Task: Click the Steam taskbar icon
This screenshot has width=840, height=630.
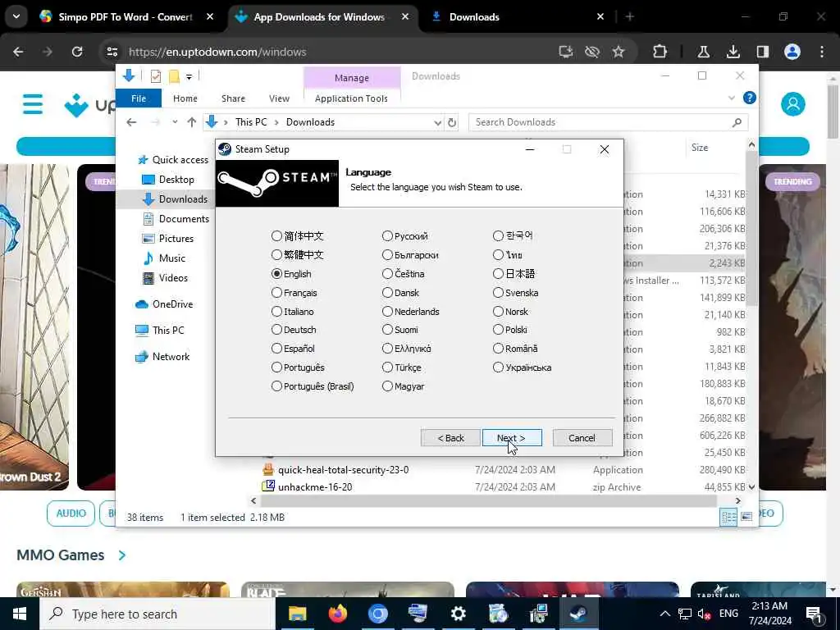Action: coord(578,614)
